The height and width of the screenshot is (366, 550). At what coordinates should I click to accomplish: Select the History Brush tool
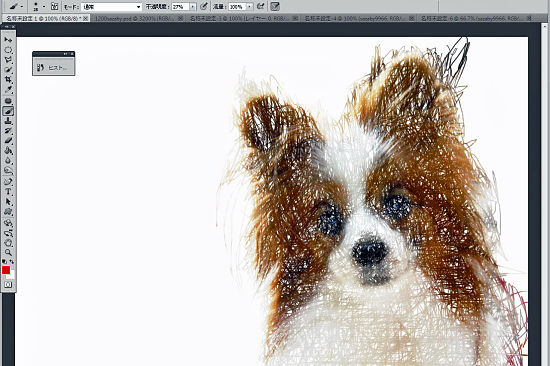click(x=8, y=131)
